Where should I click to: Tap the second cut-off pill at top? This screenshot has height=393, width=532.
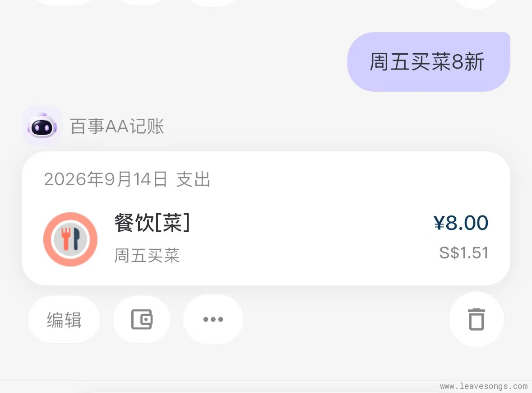click(143, 2)
